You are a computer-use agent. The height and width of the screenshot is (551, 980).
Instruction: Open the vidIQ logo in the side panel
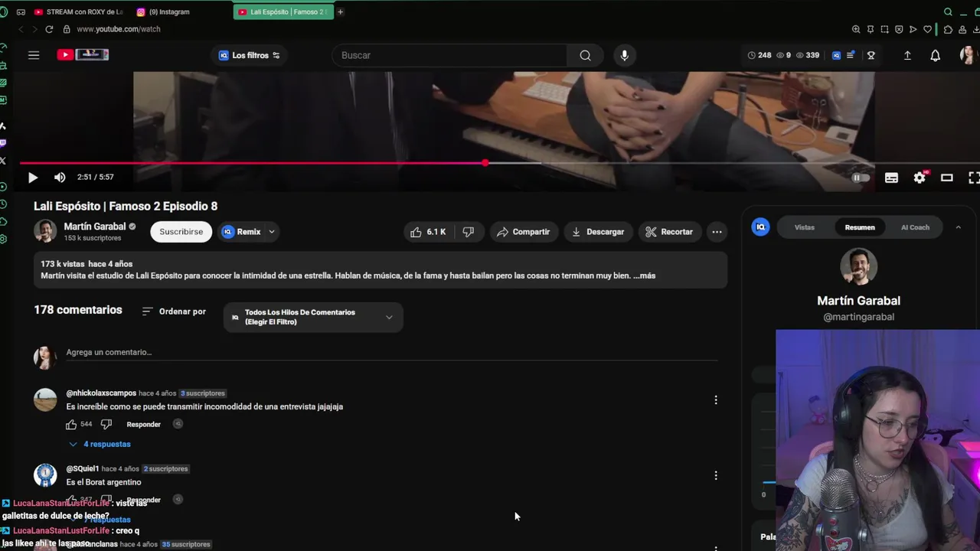coord(760,227)
